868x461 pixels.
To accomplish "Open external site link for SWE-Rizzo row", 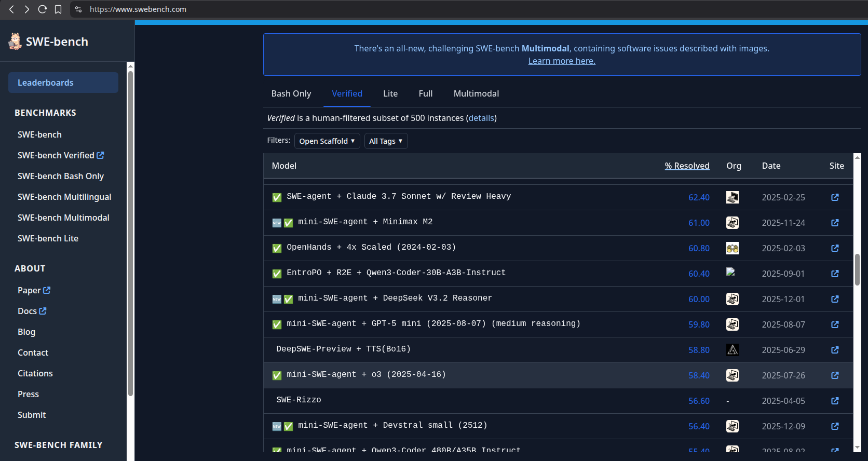I will [x=835, y=401].
